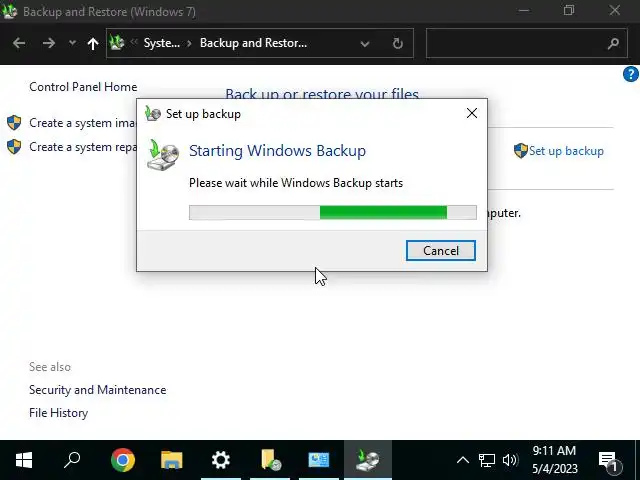Image resolution: width=640 pixels, height=480 pixels.
Task: Open taskbar search
Action: (72, 460)
